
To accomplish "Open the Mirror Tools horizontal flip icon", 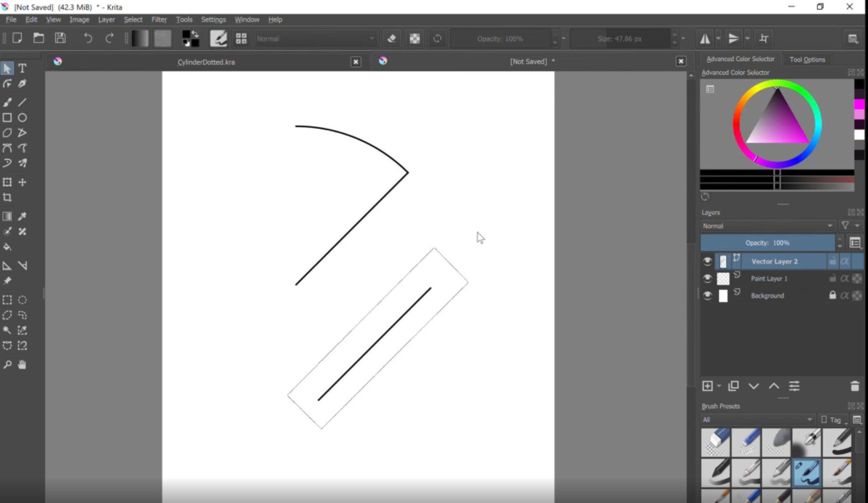I will (705, 38).
